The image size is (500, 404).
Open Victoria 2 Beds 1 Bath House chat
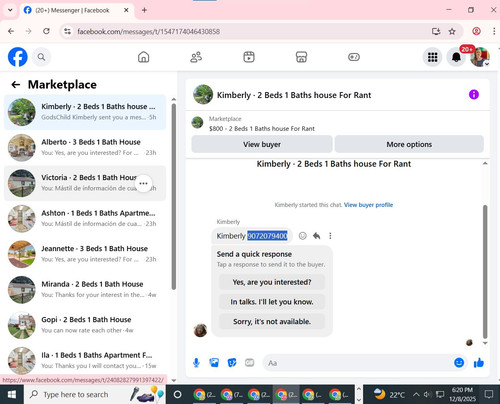coord(85,183)
